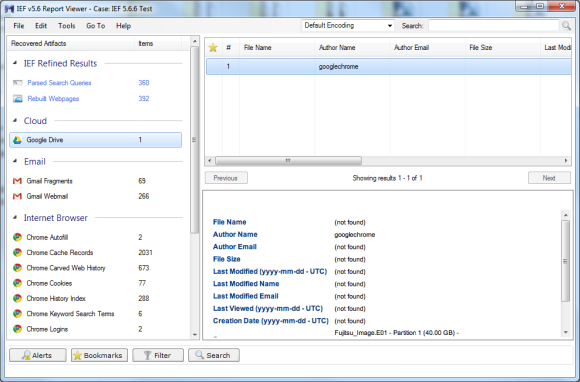Select the Gmail Webmail item

[x=95, y=196]
